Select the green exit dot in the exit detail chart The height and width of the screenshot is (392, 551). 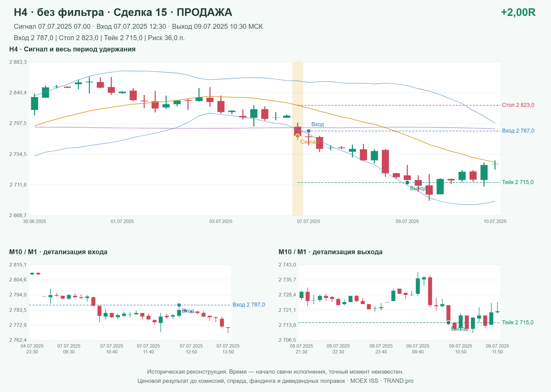[x=448, y=322]
